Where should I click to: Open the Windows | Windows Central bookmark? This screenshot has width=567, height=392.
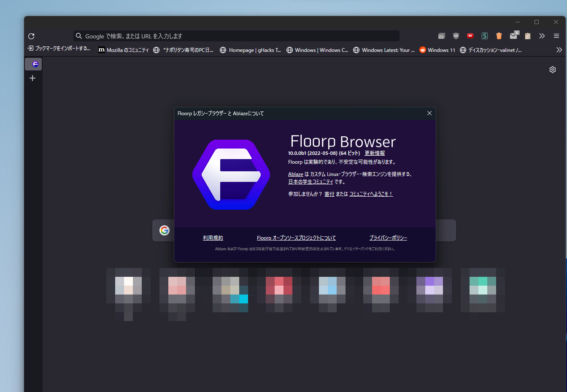317,50
